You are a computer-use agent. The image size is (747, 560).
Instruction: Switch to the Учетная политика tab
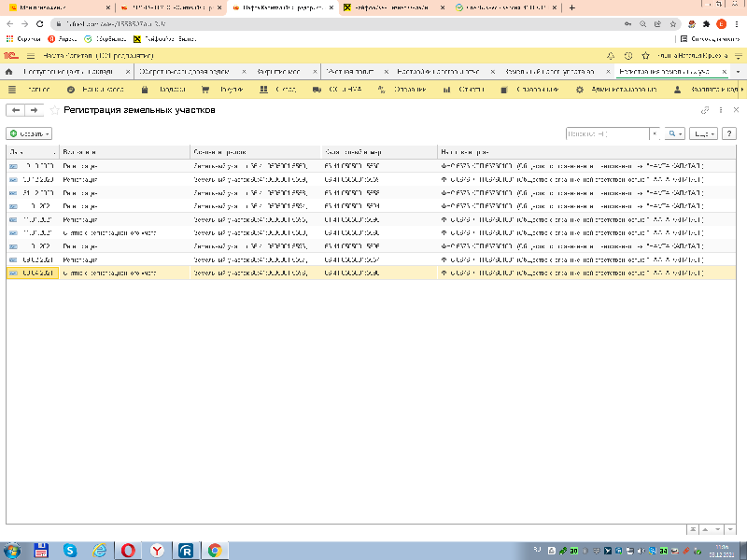point(350,72)
